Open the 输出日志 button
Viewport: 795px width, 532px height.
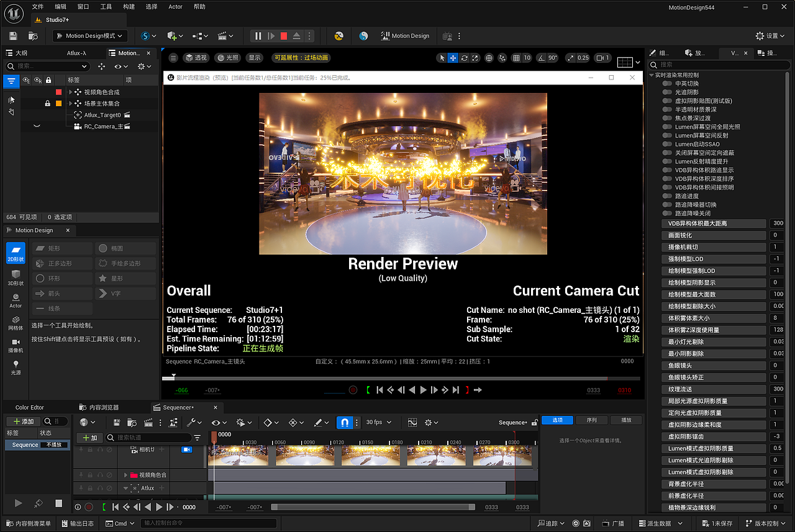tap(78, 523)
